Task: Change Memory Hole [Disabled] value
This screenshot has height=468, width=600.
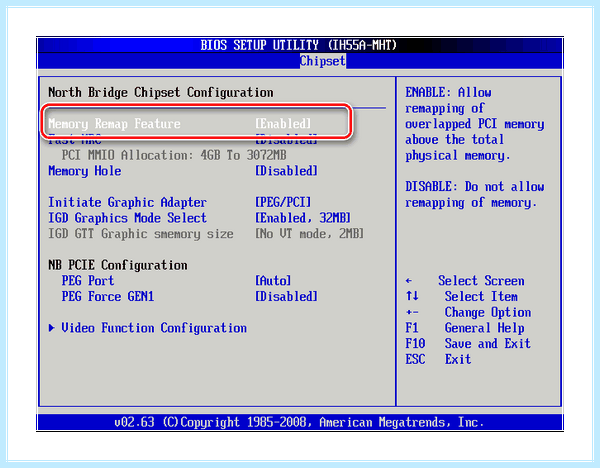Action: tap(286, 171)
